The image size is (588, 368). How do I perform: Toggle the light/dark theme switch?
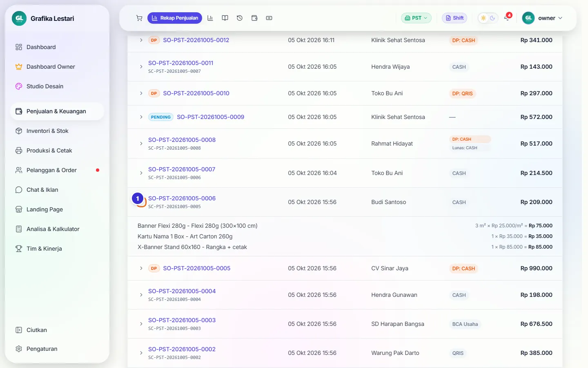[488, 18]
